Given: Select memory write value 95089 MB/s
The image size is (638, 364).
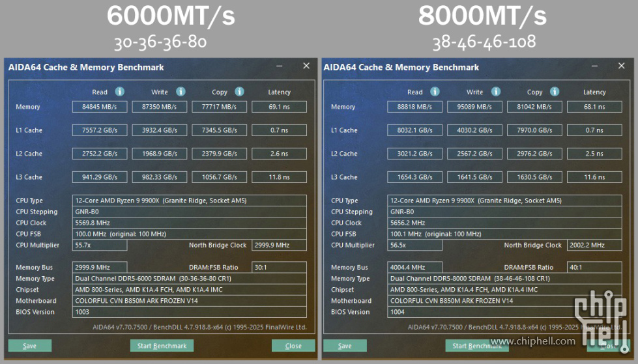Looking at the screenshot, I should [x=474, y=107].
